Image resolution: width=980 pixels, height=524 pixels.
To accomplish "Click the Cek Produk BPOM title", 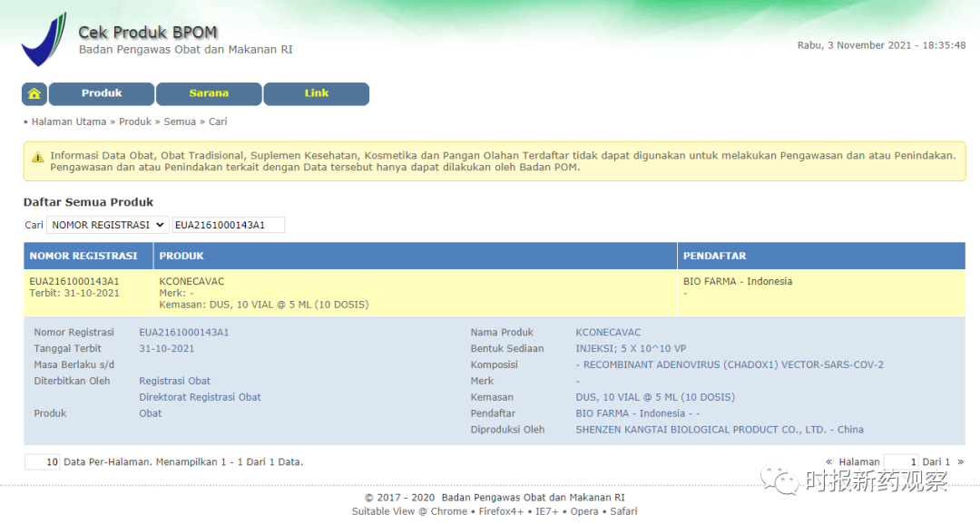I will (148, 33).
